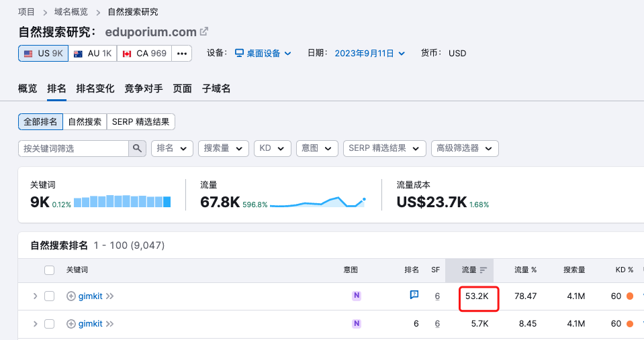Image resolution: width=644 pixels, height=340 pixels.
Task: Click double-arrow icon after first gimkit keyword
Action: click(x=110, y=296)
